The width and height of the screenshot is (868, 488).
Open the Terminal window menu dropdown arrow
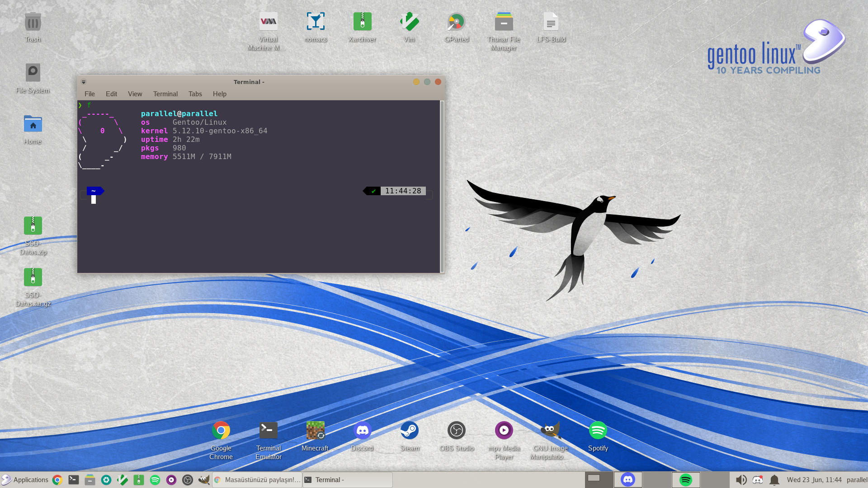[83, 82]
